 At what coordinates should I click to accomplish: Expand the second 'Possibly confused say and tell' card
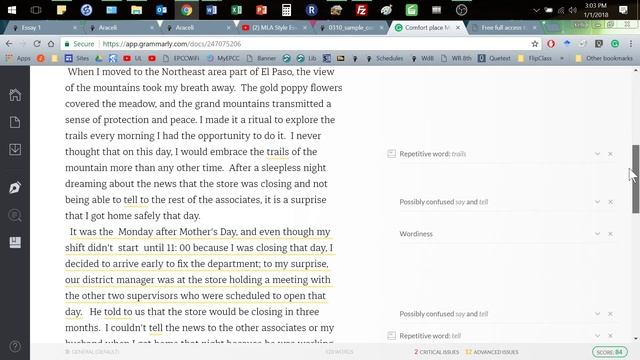point(597,314)
